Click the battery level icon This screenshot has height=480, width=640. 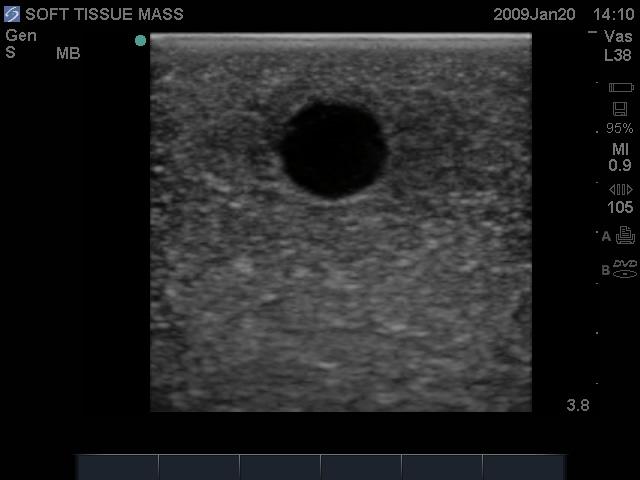pos(620,88)
